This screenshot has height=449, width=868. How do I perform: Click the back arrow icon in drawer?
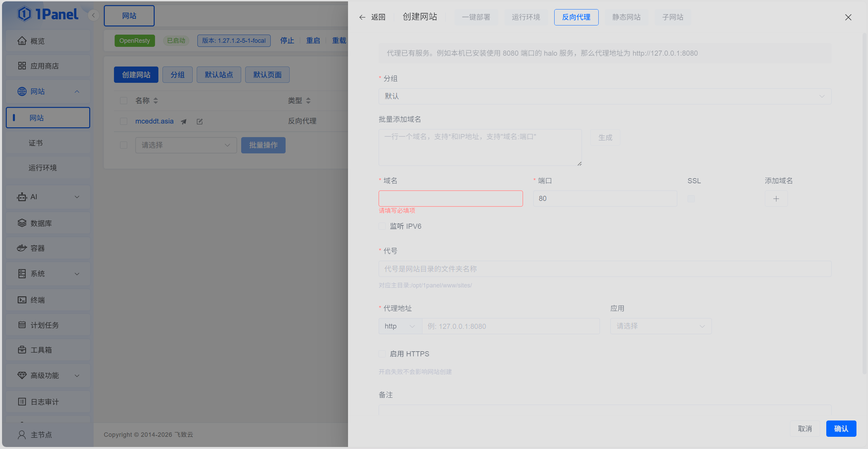(x=362, y=17)
